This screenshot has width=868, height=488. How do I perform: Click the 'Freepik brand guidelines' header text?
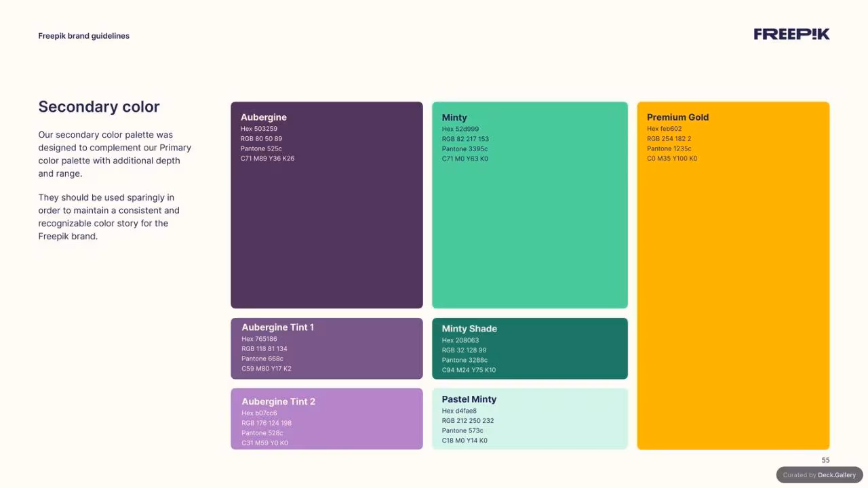(83, 36)
